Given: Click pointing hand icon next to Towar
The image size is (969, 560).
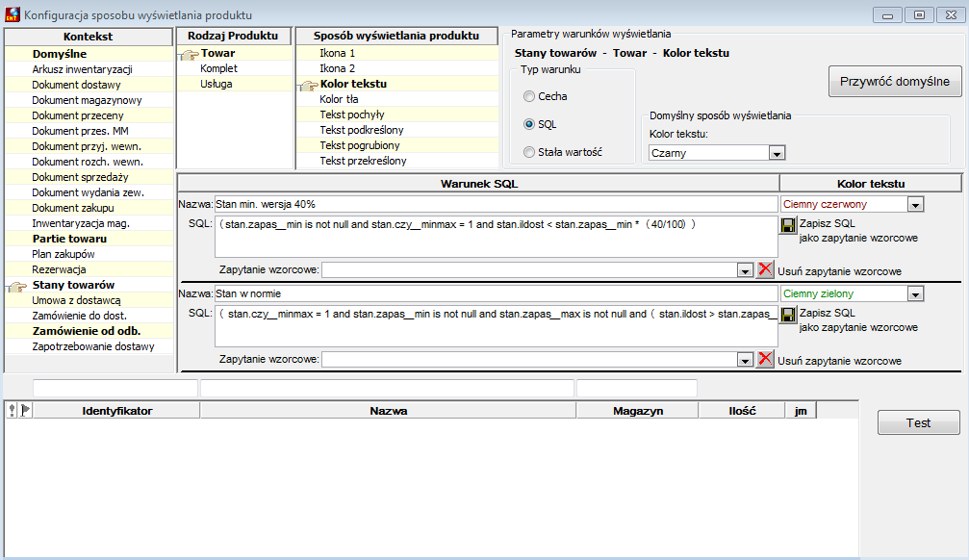Looking at the screenshot, I should [x=190, y=55].
